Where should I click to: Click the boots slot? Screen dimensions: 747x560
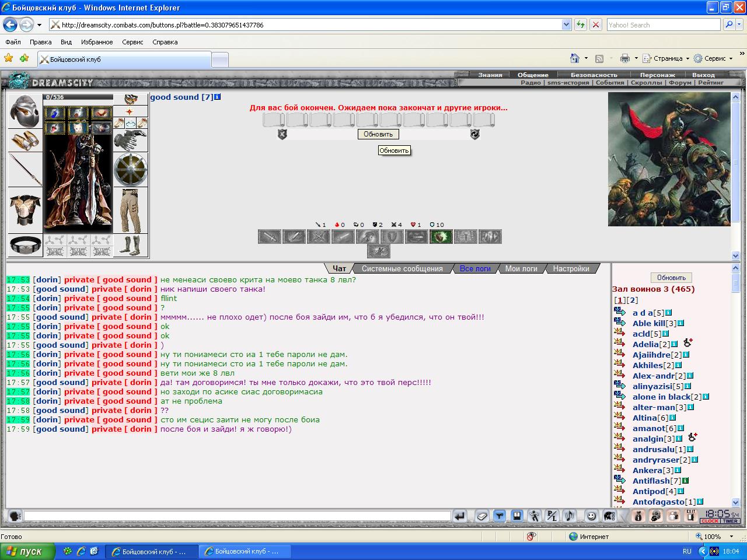[130, 246]
